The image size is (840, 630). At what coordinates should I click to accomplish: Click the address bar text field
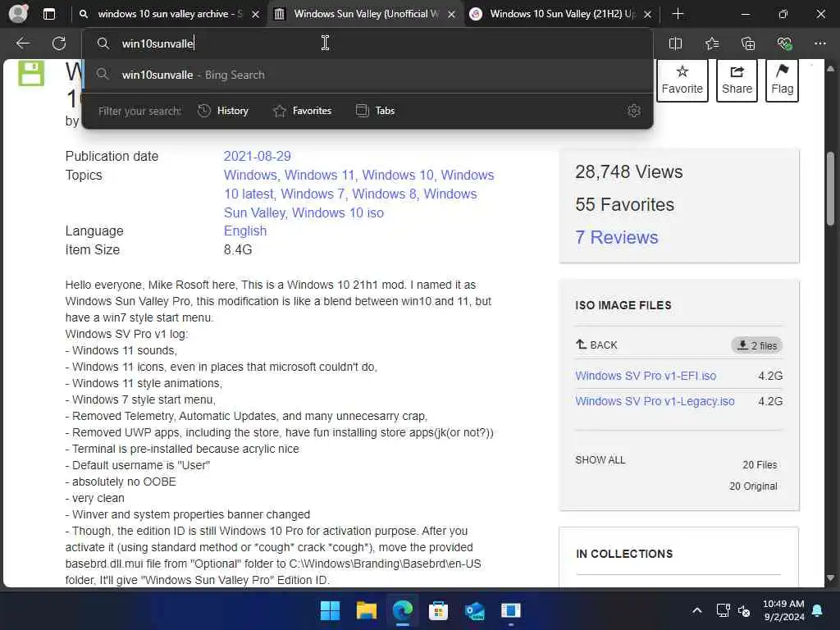coord(367,43)
